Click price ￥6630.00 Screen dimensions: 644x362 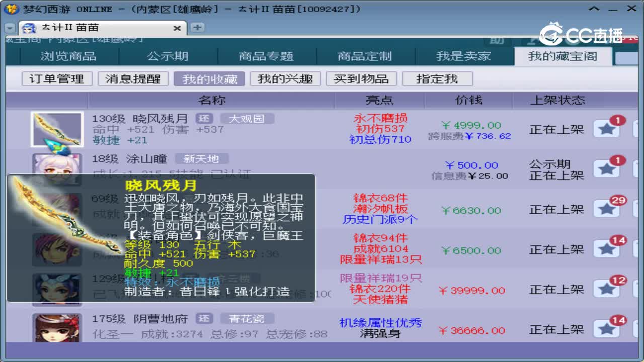pyautogui.click(x=471, y=211)
